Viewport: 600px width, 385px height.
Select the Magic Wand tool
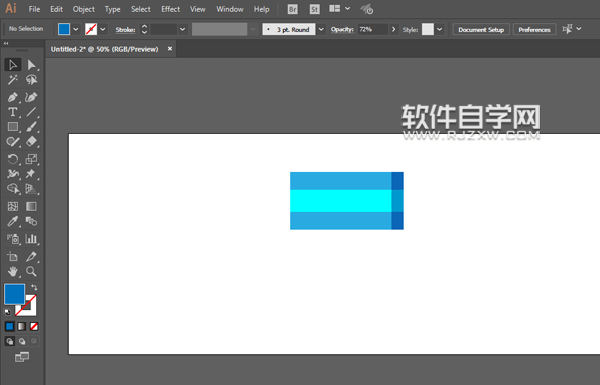pos(13,80)
